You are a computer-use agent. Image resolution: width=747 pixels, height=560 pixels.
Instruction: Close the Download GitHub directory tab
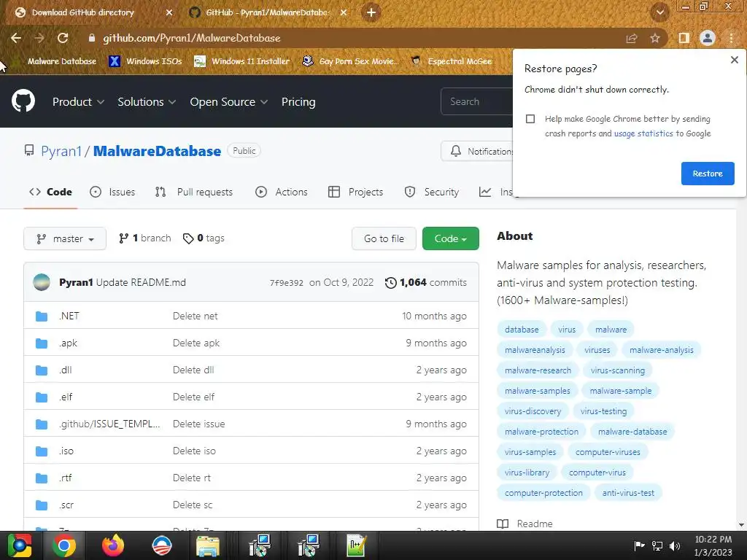169,13
